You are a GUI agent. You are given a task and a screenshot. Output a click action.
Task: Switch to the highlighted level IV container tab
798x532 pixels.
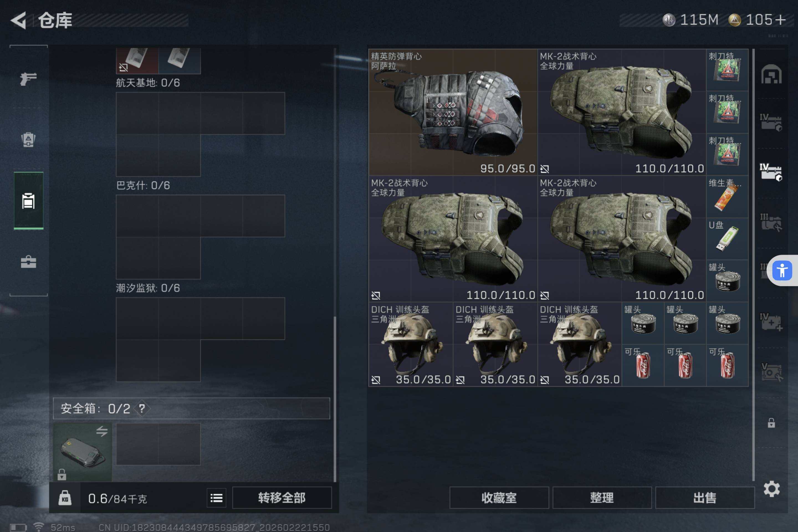(x=771, y=172)
